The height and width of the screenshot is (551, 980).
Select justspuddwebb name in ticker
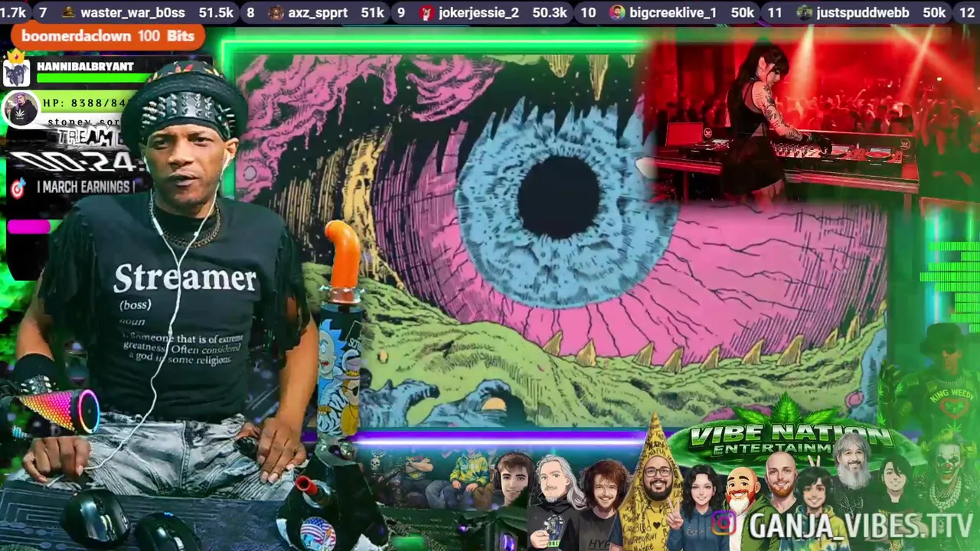click(863, 12)
